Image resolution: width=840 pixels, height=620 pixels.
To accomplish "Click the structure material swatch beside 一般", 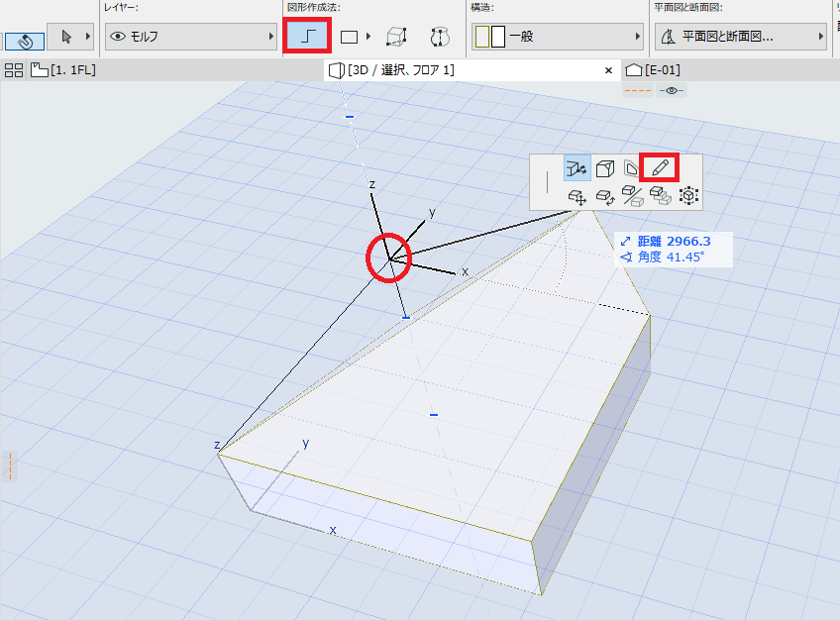I will pyautogui.click(x=489, y=37).
